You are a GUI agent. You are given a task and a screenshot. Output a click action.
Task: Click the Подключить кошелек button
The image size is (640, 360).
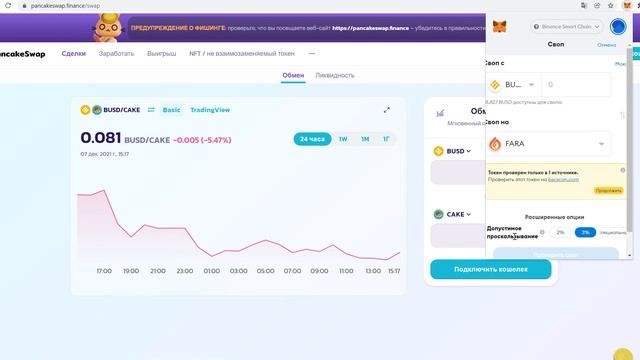coord(491,269)
